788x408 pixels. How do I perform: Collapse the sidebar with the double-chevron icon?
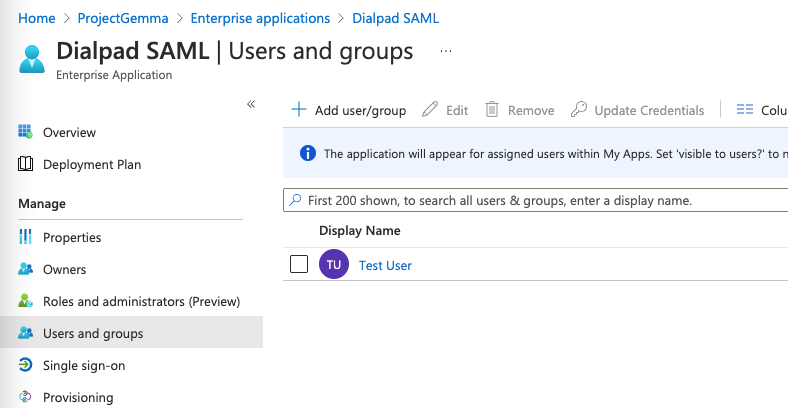(251, 104)
